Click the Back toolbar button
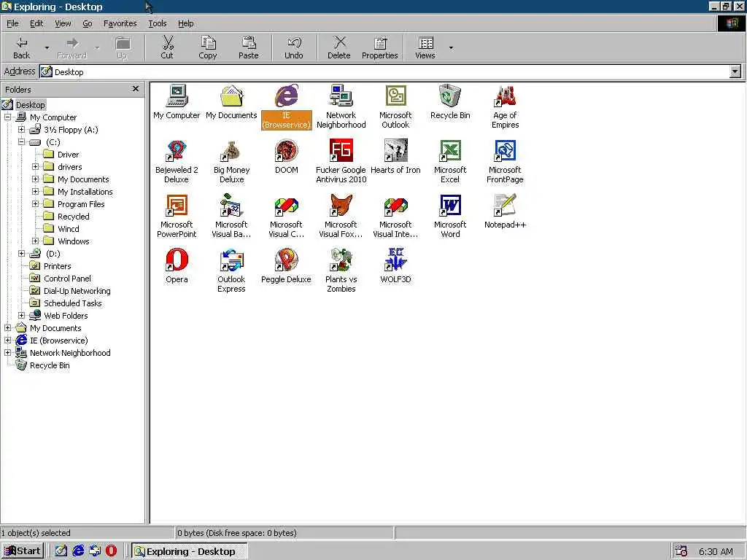747x560 pixels. pyautogui.click(x=21, y=47)
